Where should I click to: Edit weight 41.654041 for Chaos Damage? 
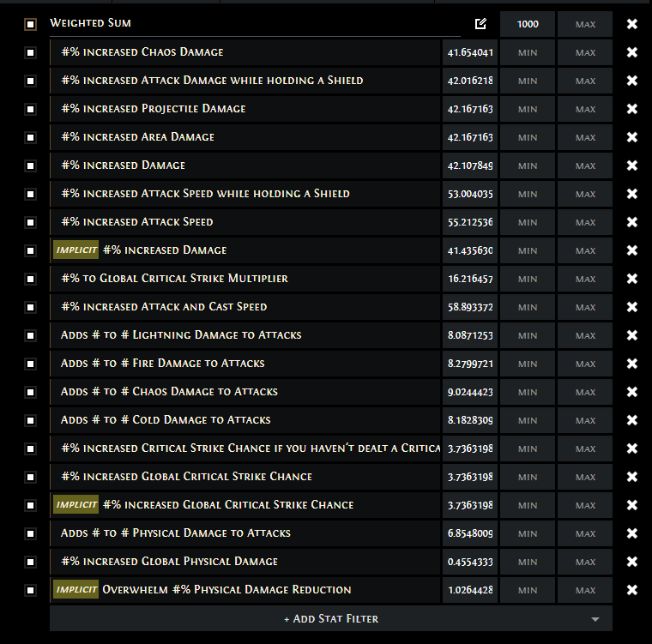(x=470, y=52)
